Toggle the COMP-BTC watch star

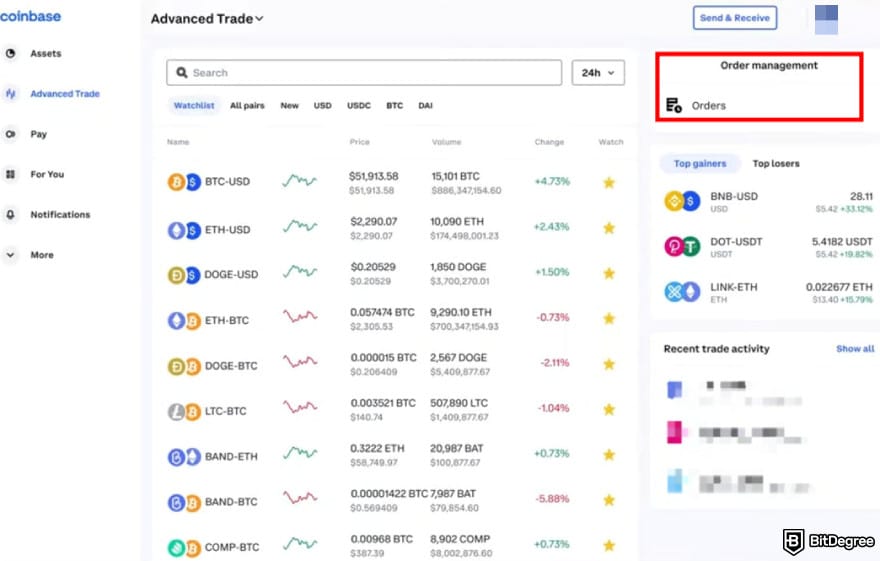[x=609, y=545]
